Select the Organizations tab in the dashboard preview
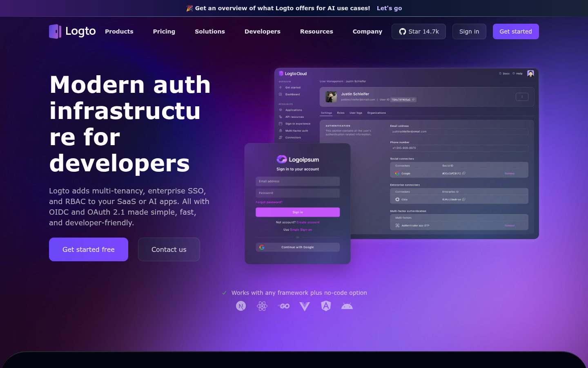 tap(376, 113)
